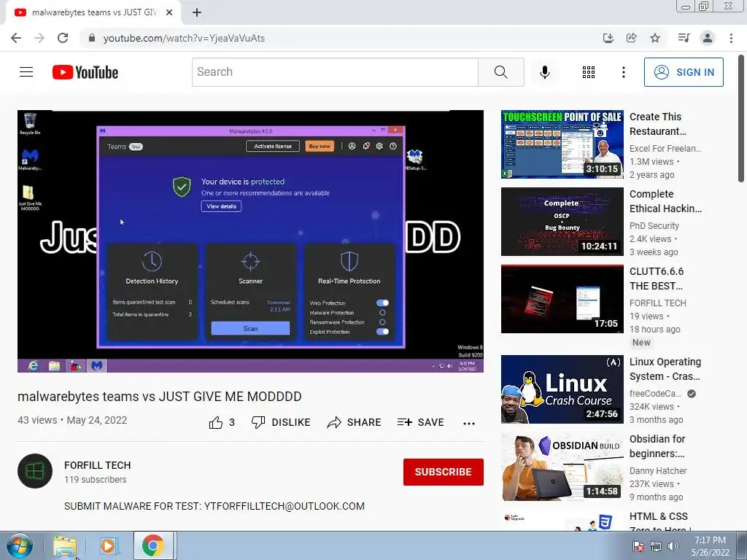Click the address bar URL
Screen dimensions: 747x560
(x=184, y=38)
